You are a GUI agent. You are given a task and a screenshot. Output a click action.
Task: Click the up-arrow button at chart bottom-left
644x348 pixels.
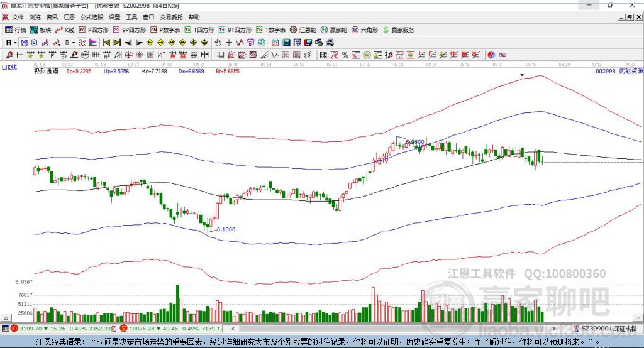[6, 318]
